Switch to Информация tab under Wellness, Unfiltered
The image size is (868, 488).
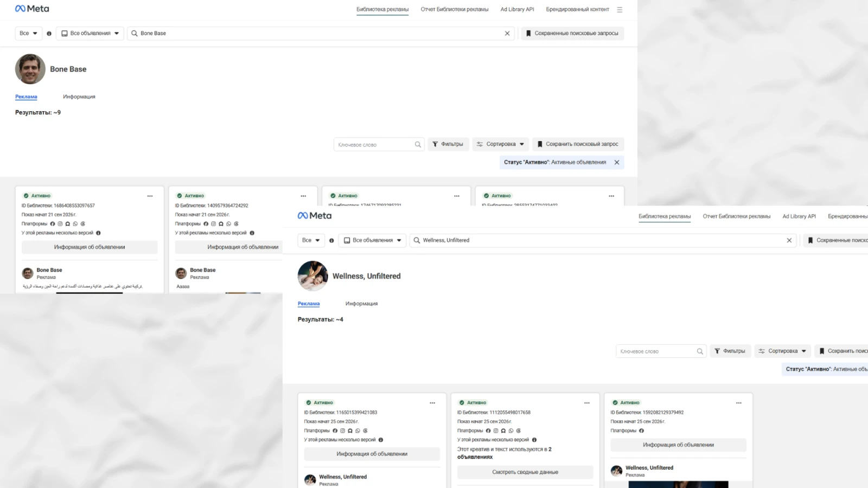[x=361, y=304]
